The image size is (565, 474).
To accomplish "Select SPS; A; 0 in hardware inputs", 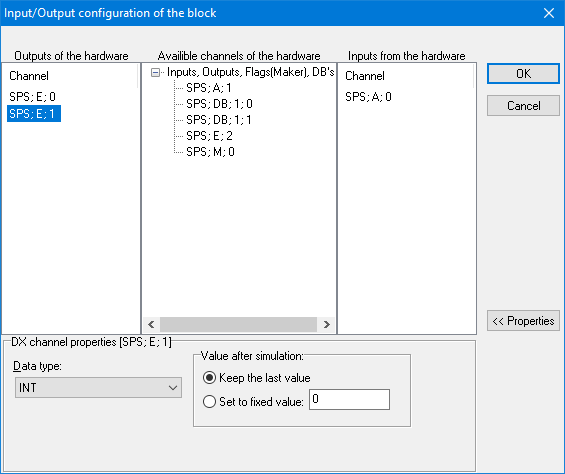I will (x=368, y=97).
